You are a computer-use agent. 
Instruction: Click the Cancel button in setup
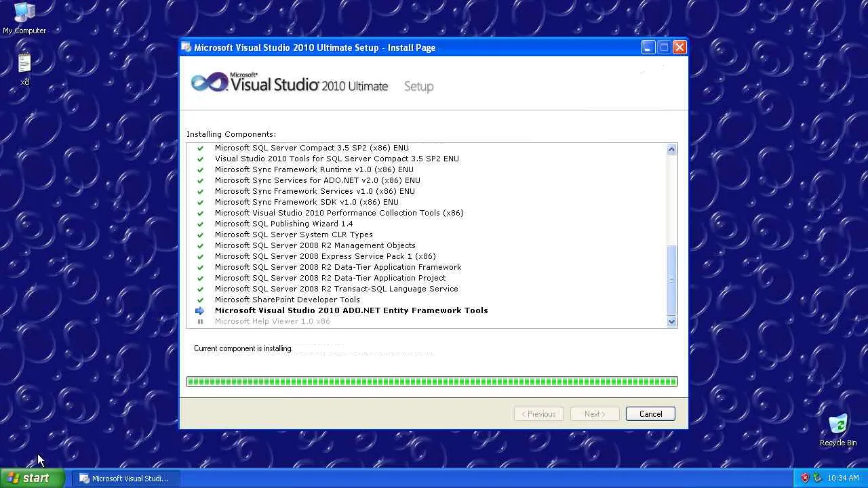(650, 414)
